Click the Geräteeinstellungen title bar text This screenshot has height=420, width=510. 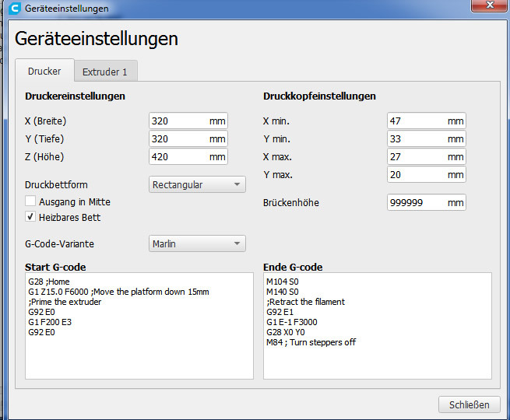pos(67,9)
